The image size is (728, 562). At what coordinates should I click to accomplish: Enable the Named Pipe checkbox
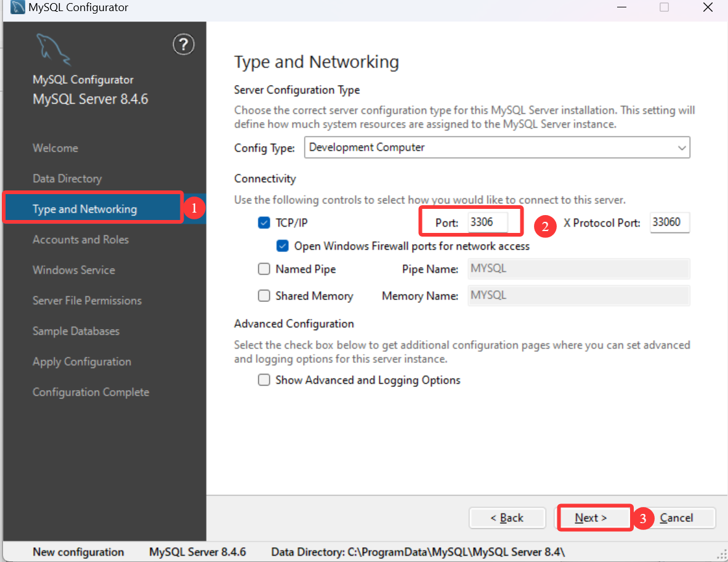pyautogui.click(x=264, y=269)
